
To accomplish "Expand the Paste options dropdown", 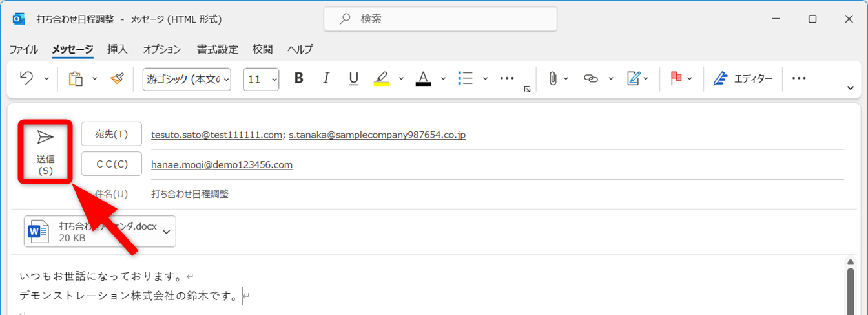I will tap(94, 79).
